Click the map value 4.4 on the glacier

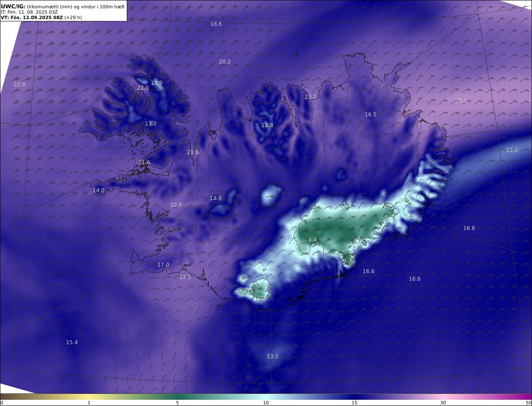(313, 240)
